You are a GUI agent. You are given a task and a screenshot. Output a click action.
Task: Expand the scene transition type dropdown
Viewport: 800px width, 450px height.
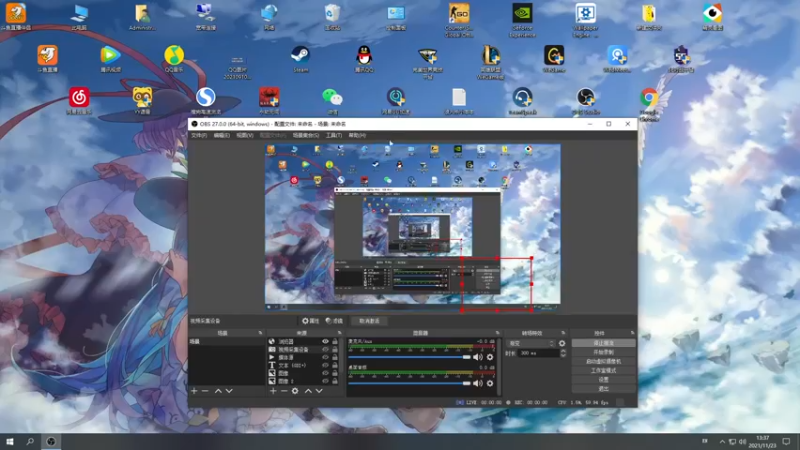tap(531, 343)
